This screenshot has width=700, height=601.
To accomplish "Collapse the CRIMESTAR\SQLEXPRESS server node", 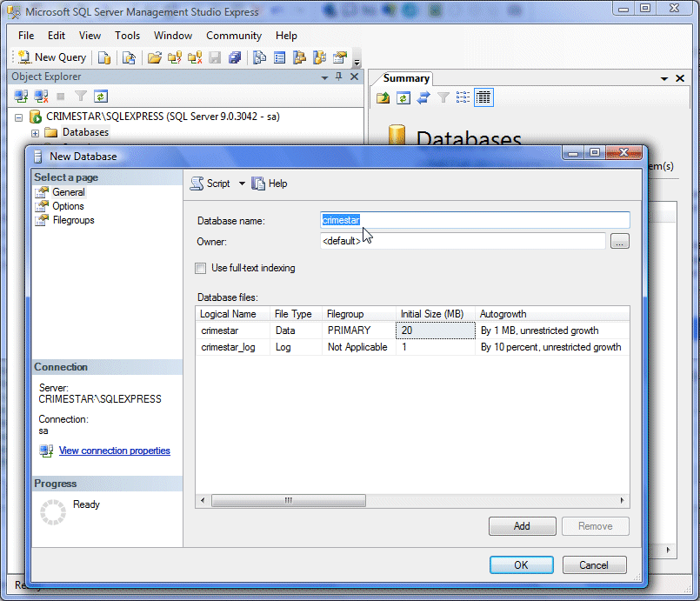I will click(19, 117).
